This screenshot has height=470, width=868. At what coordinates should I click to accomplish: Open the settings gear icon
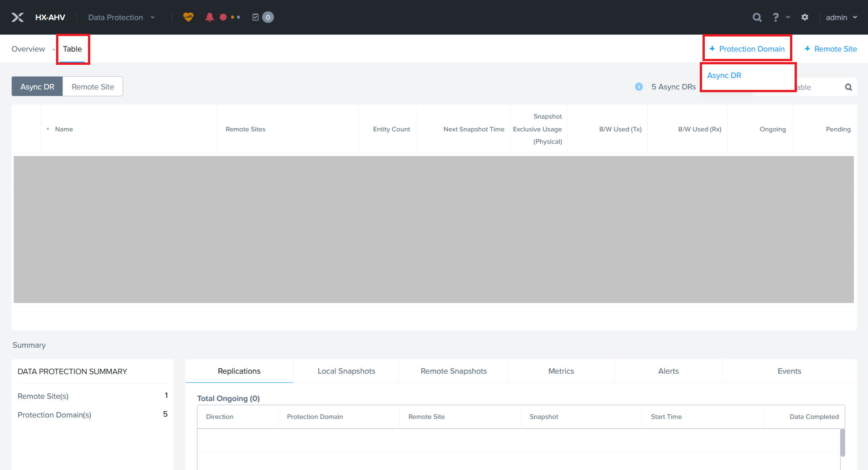[805, 17]
